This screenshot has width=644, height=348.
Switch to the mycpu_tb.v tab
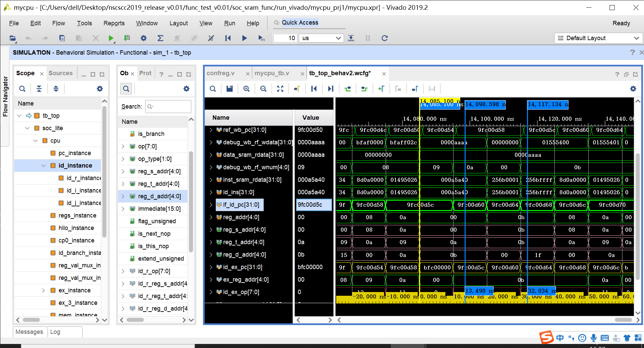tap(272, 73)
